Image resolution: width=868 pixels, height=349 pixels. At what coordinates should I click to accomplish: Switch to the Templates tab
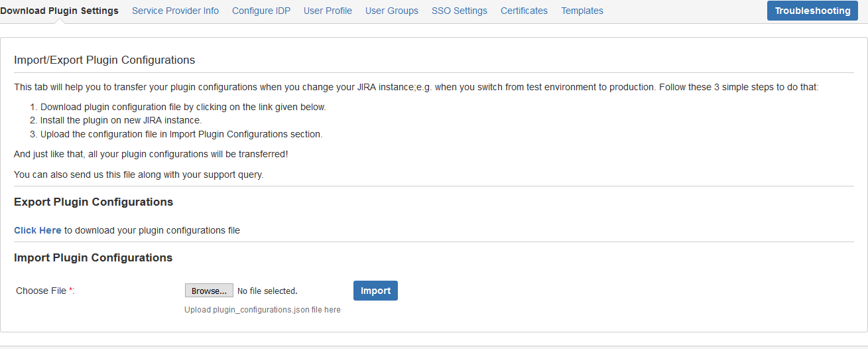582,11
